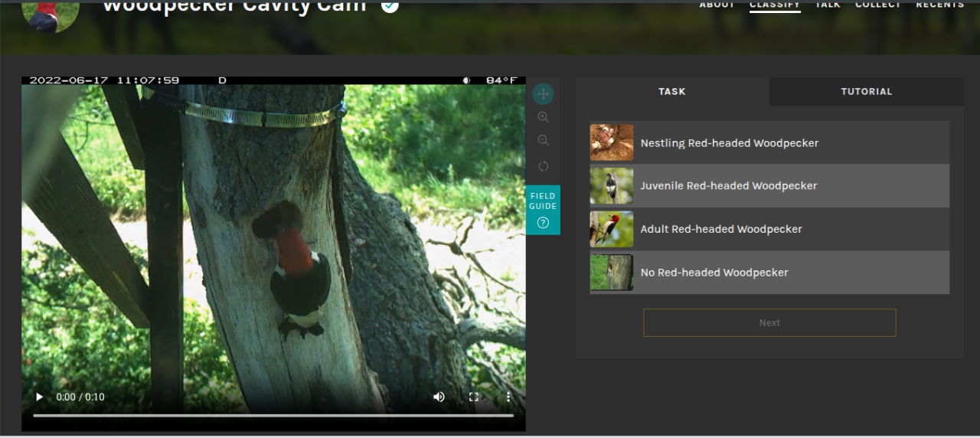Open the Classify page
Viewport: 980px width, 438px height.
click(775, 5)
